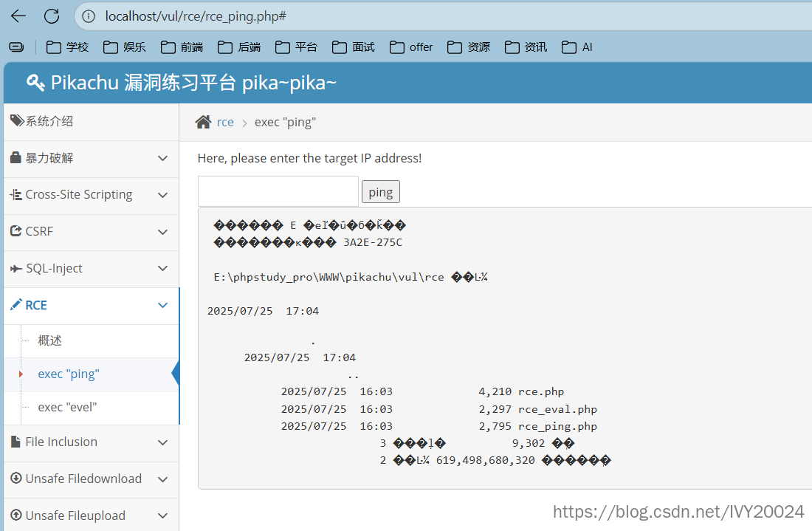Open the RCE sidebar menu label
Image resolution: width=812 pixels, height=531 pixels.
(36, 306)
